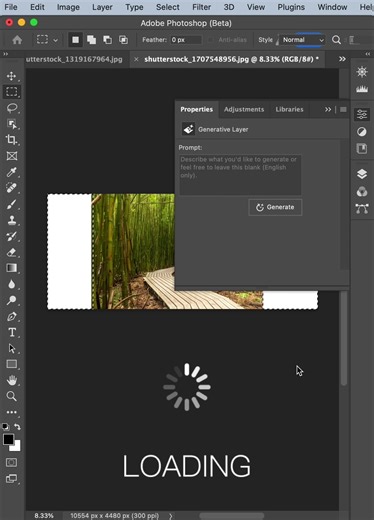Open the Filter menu
Viewport: 374px width, 520px height.
point(201,7)
